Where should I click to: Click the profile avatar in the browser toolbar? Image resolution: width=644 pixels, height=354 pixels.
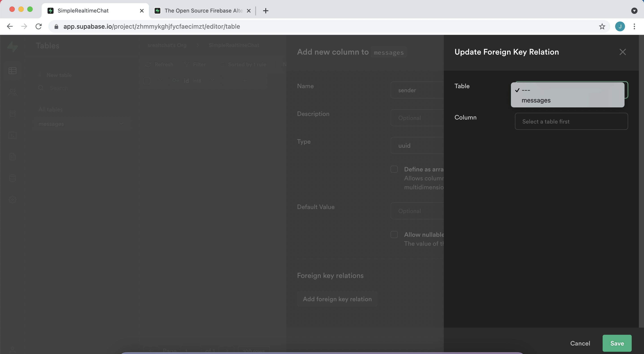tap(620, 26)
